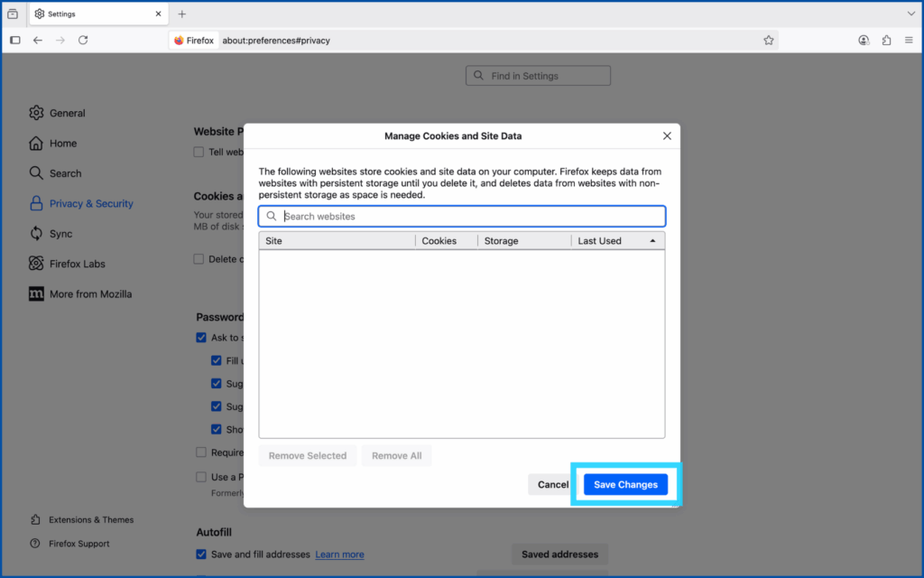Focus the Search websites input field

[x=469, y=217]
